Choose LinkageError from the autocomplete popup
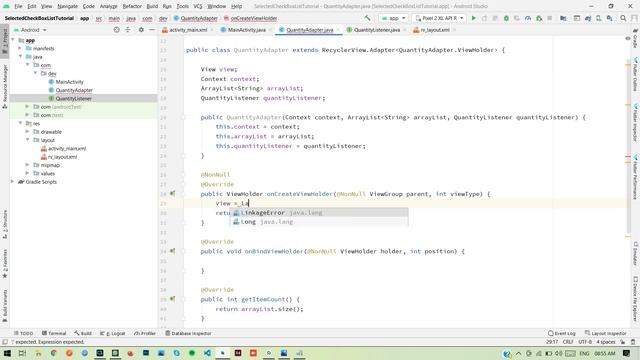Screen dimensions: 640x360 [x=318, y=212]
